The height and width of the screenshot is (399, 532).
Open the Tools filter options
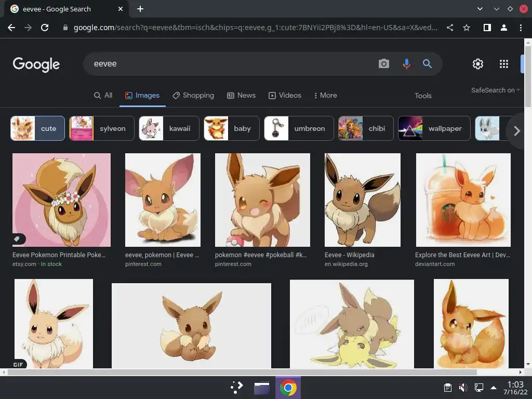click(423, 96)
